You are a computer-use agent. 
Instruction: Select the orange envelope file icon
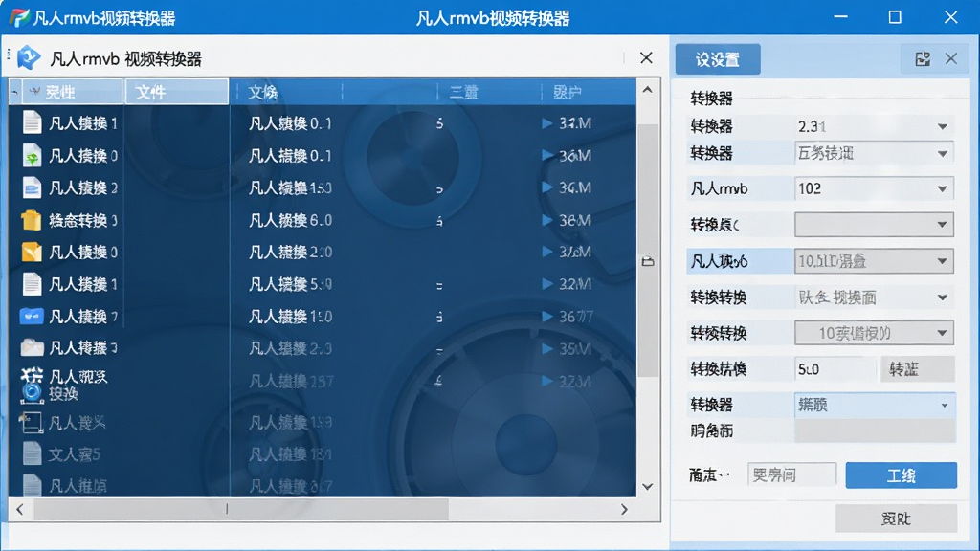[32, 252]
